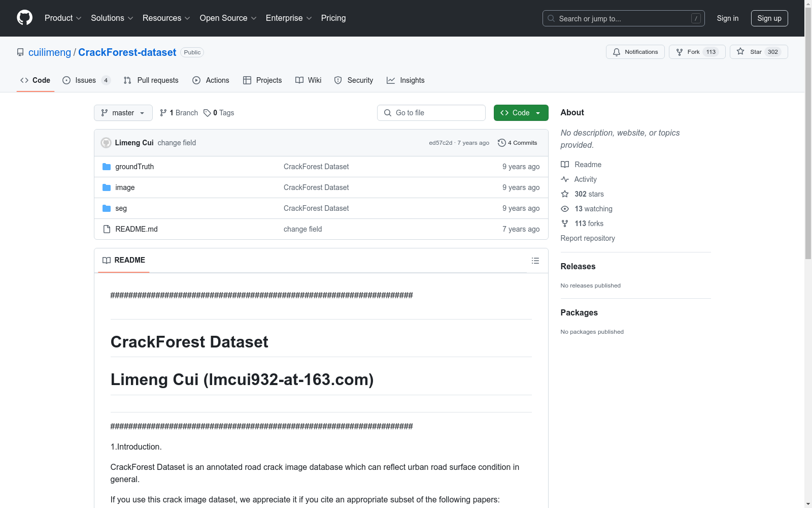Click the star count 302 badge
Image resolution: width=812 pixels, height=508 pixels.
pos(773,52)
